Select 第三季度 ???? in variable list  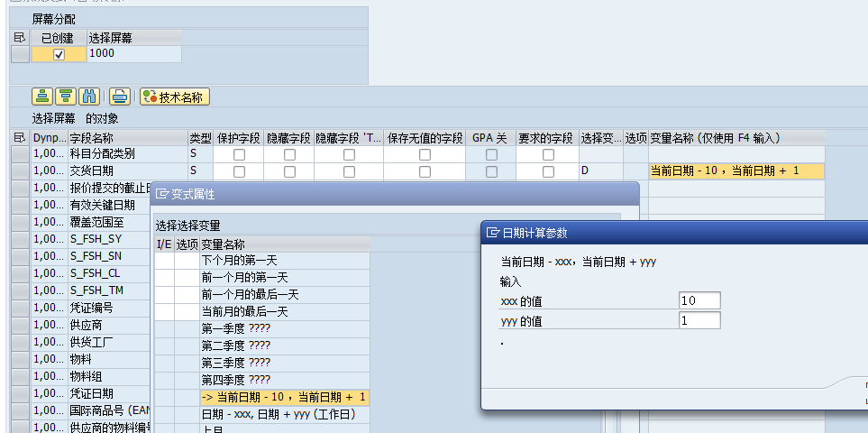[285, 364]
